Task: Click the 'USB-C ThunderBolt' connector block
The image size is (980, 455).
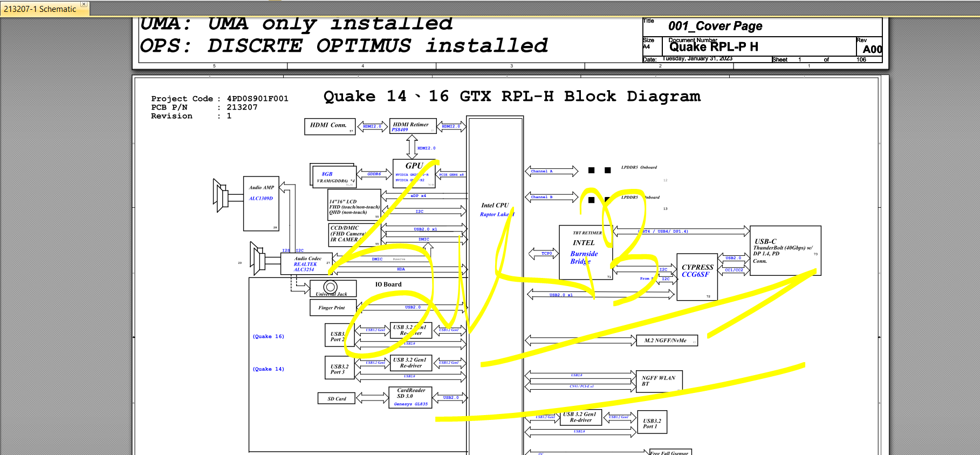Action: (785, 250)
